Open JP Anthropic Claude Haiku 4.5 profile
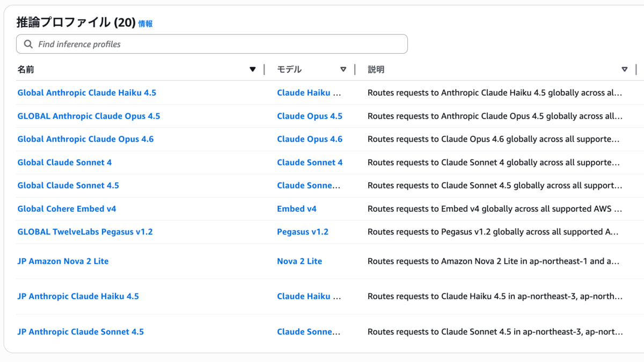Image resolution: width=644 pixels, height=362 pixels. point(78,296)
